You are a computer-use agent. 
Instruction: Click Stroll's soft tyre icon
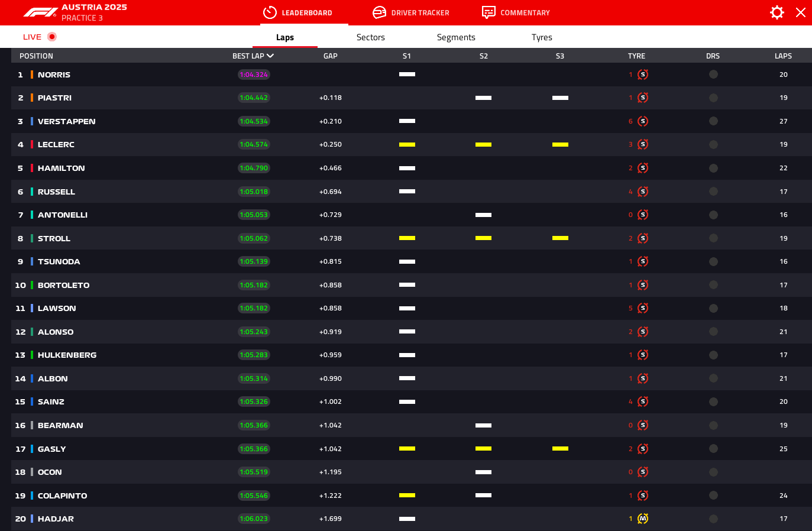pos(643,238)
